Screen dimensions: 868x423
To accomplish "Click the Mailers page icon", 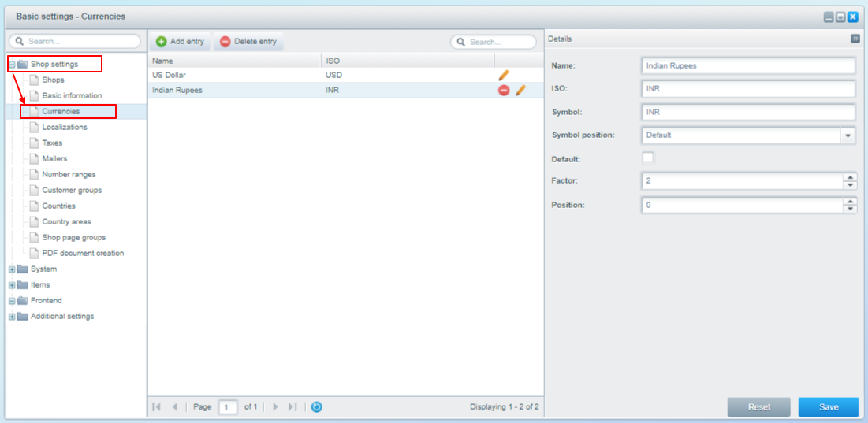I will click(x=35, y=158).
